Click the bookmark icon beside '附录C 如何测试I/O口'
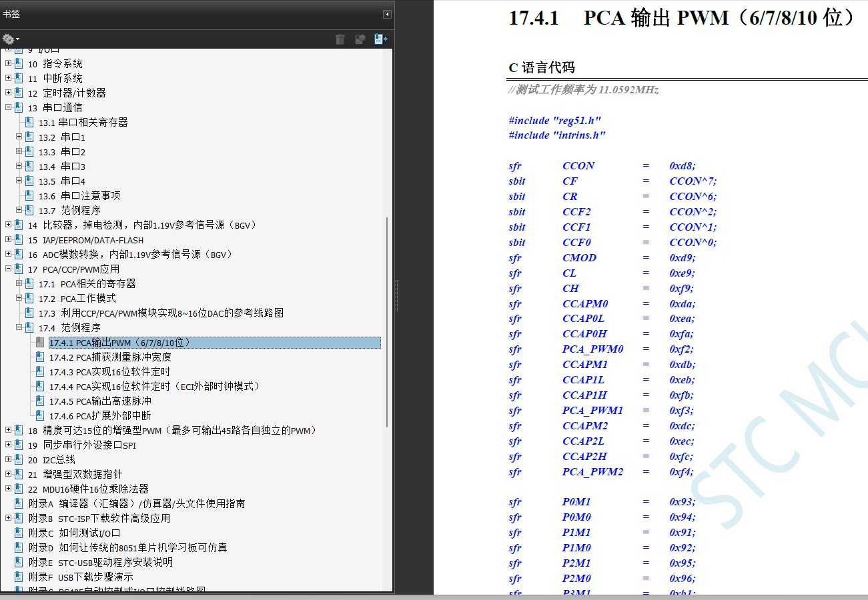868x600 pixels. point(19,533)
